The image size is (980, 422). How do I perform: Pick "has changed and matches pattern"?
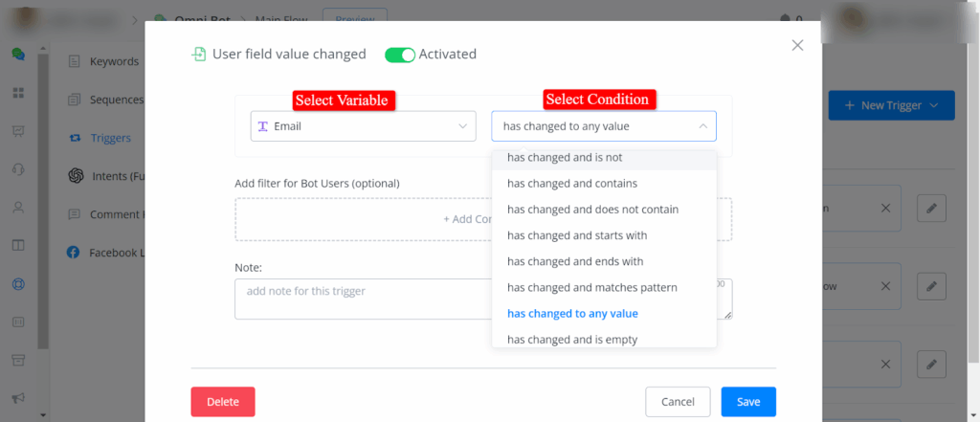tap(592, 287)
